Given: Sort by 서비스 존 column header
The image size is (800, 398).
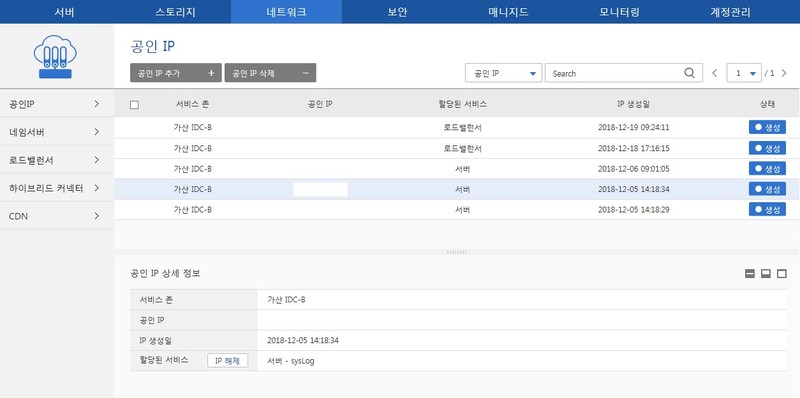Looking at the screenshot, I should 192,104.
